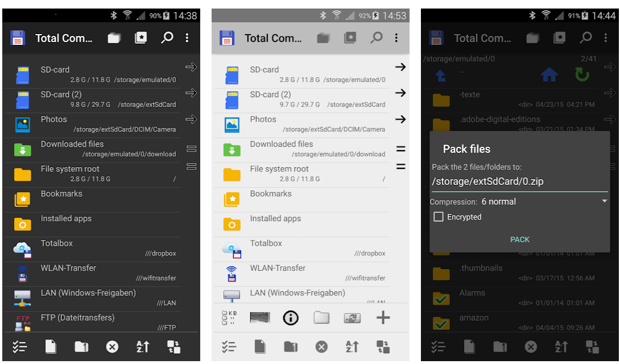Open Bookmarks in the light-theme screen

301,199
